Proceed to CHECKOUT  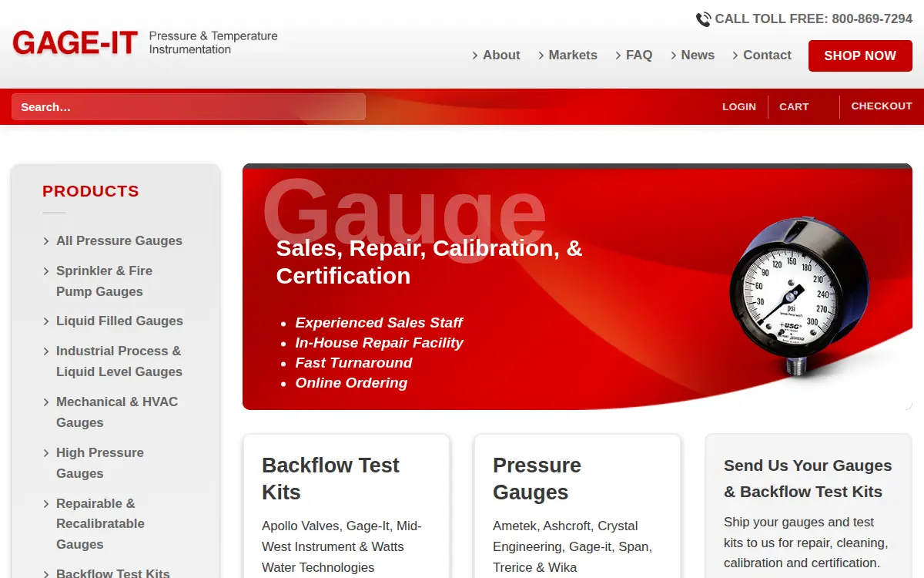pyautogui.click(x=882, y=106)
